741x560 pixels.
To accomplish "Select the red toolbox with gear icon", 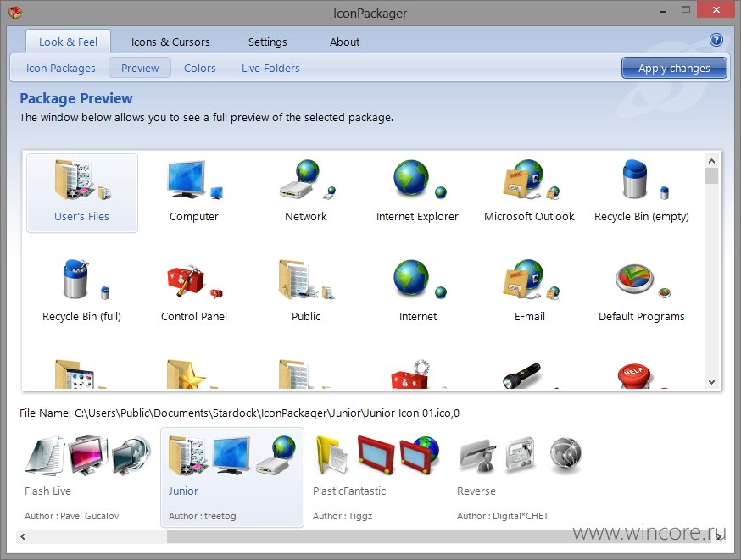I will click(x=410, y=374).
